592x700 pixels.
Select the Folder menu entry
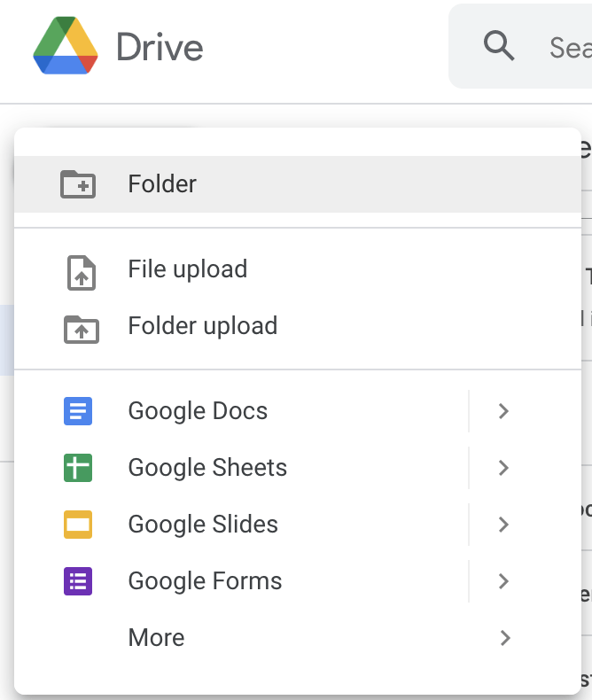tap(298, 184)
